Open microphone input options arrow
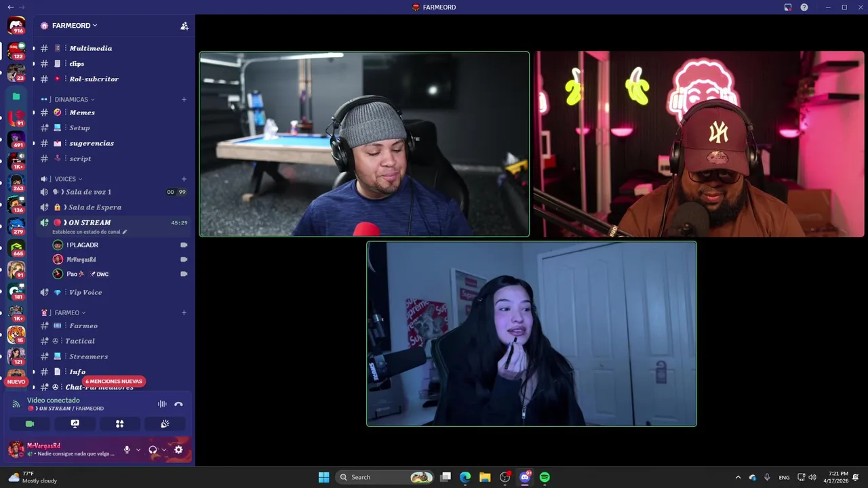This screenshot has width=868, height=488. 138,449
